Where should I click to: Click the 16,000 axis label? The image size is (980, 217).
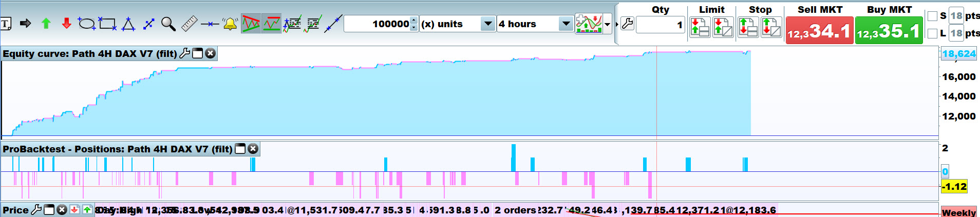[959, 77]
